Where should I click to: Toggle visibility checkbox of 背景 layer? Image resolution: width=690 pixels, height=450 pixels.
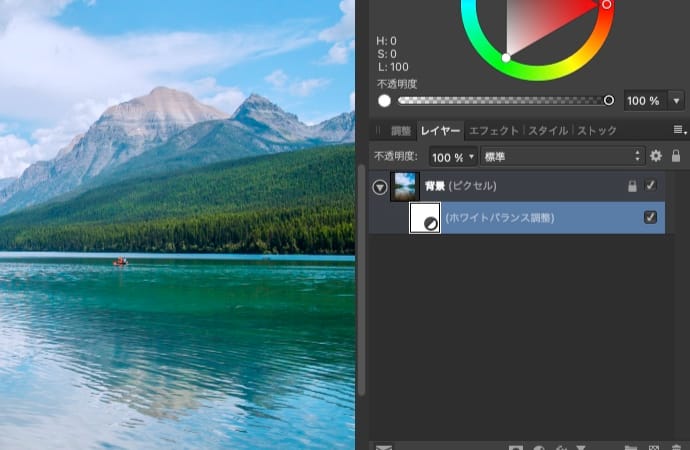click(651, 186)
